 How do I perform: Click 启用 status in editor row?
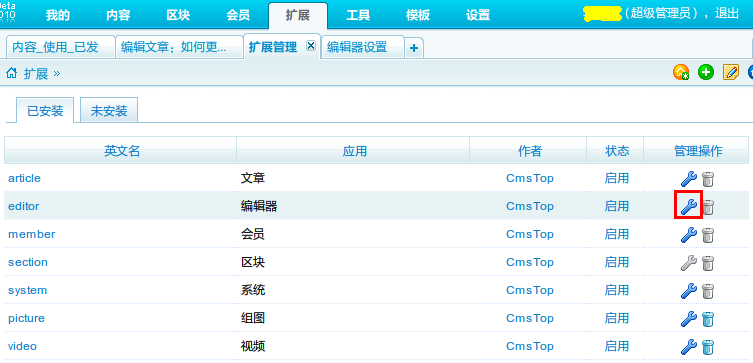click(617, 206)
